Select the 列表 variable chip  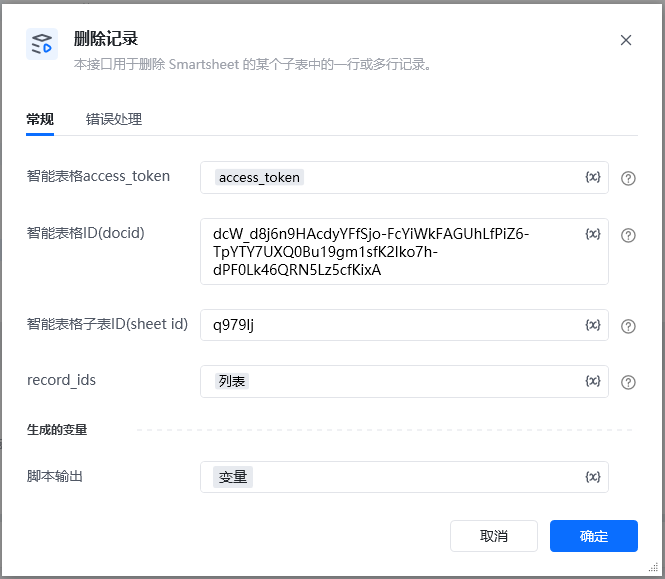click(232, 381)
